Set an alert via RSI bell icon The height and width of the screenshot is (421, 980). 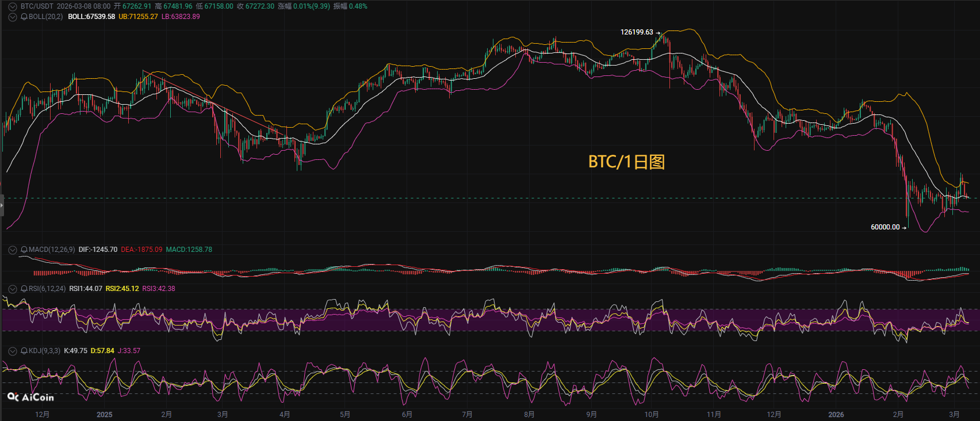pyautogui.click(x=24, y=289)
